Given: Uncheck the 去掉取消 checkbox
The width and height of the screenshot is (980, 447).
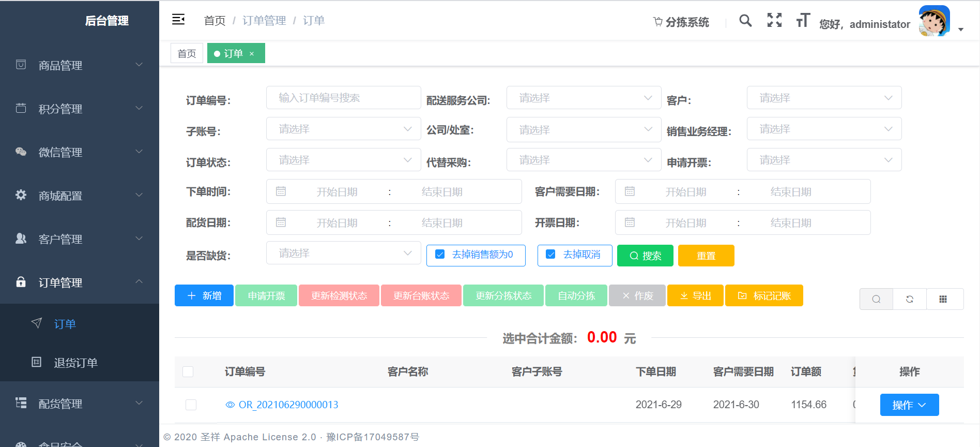Looking at the screenshot, I should [551, 255].
